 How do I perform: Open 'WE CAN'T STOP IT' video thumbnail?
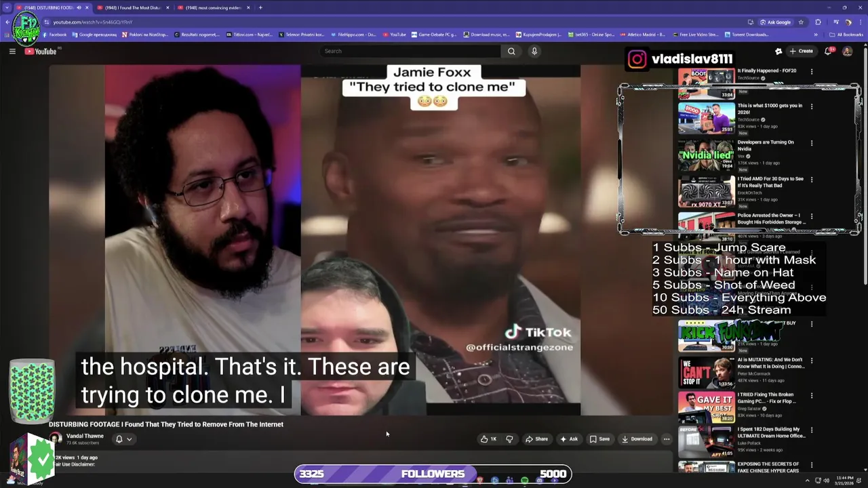point(706,371)
